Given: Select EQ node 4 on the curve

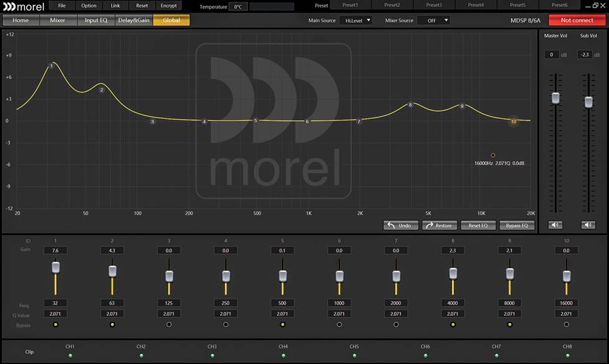Looking at the screenshot, I should click(x=204, y=121).
